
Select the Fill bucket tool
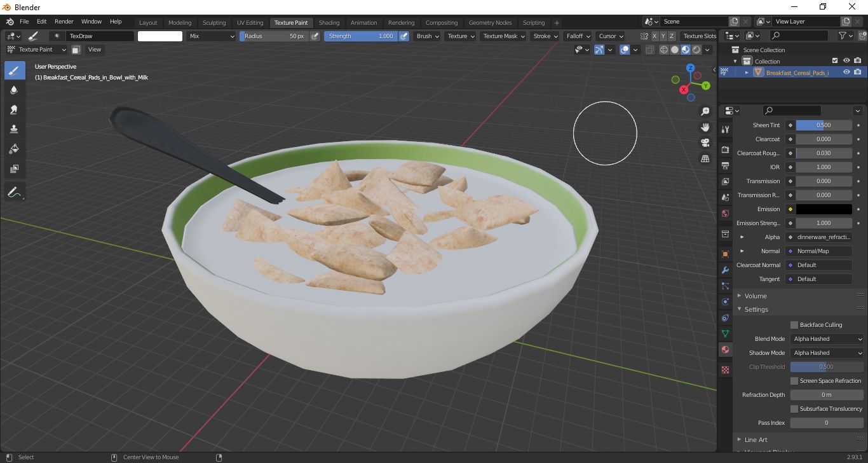(x=15, y=149)
